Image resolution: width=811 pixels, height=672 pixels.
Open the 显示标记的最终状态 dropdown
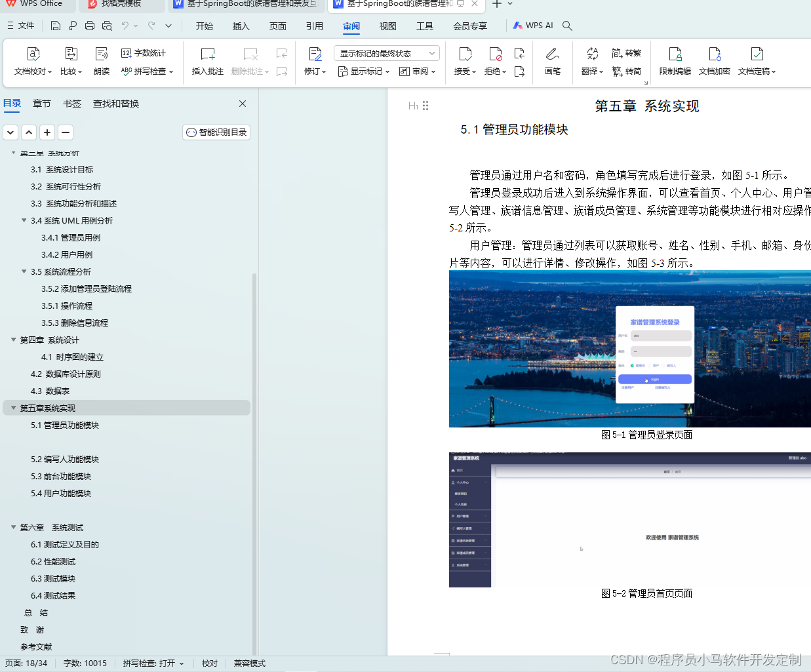pyautogui.click(x=386, y=52)
